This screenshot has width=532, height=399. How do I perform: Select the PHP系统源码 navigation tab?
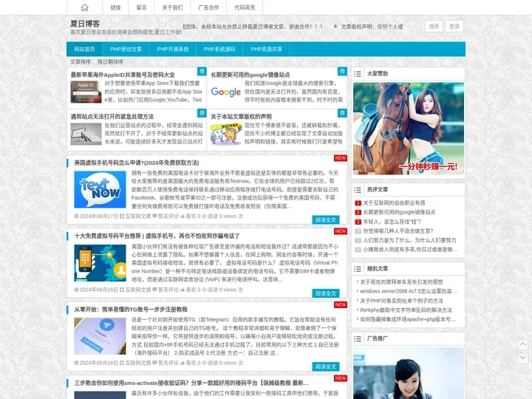click(219, 50)
